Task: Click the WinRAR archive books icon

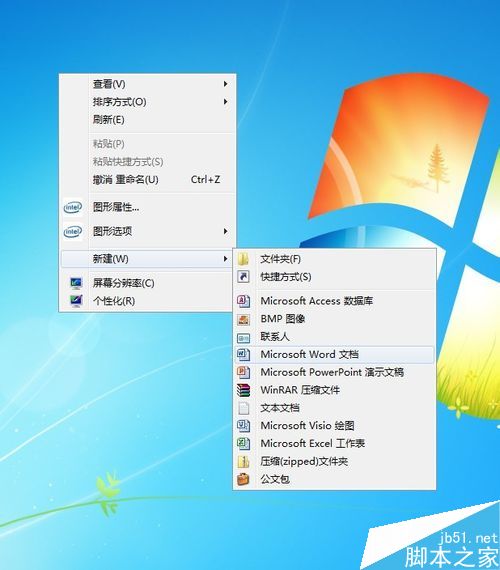Action: pyautogui.click(x=243, y=390)
